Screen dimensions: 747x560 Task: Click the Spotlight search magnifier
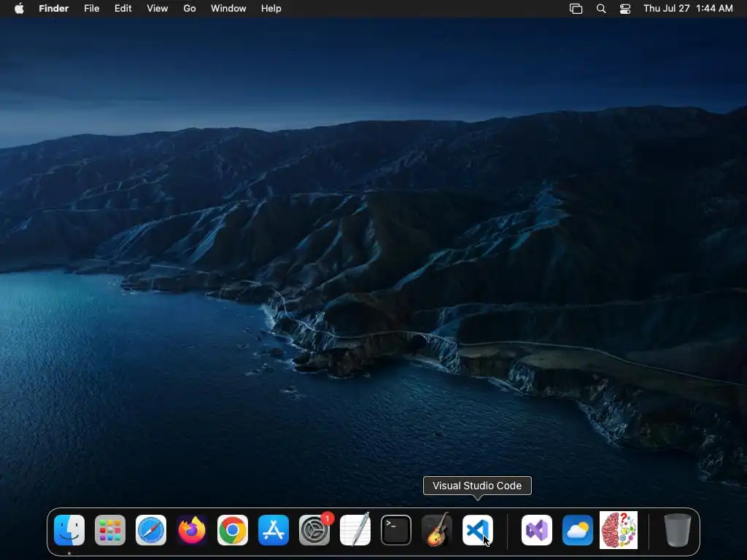point(601,9)
